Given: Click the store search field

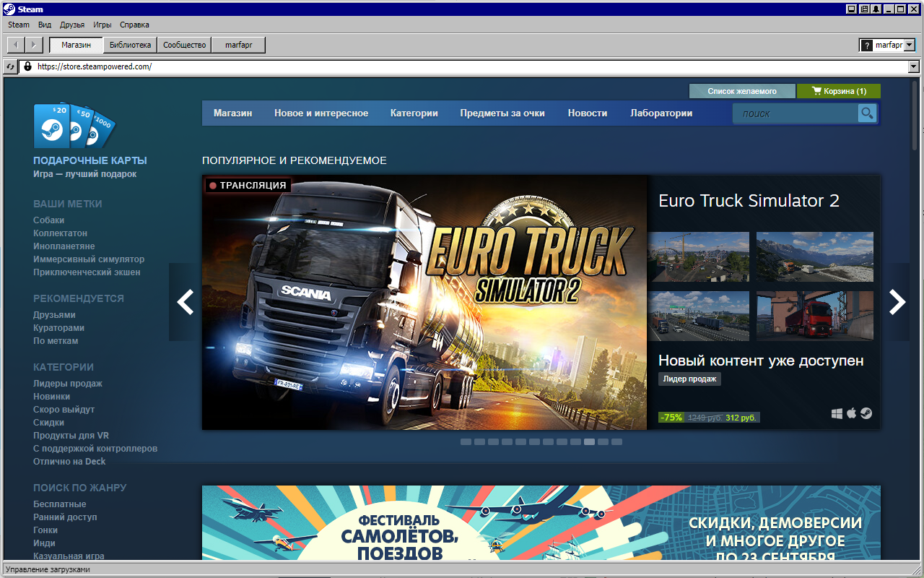Looking at the screenshot, I should click(796, 113).
